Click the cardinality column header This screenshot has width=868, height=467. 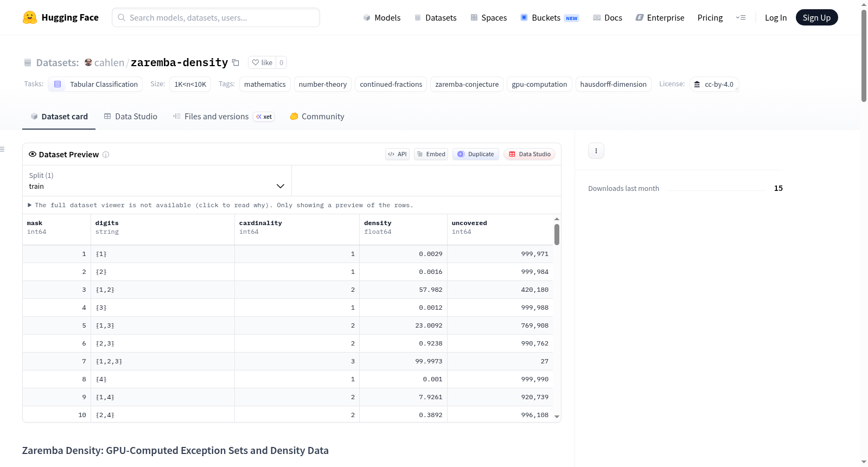297,229
